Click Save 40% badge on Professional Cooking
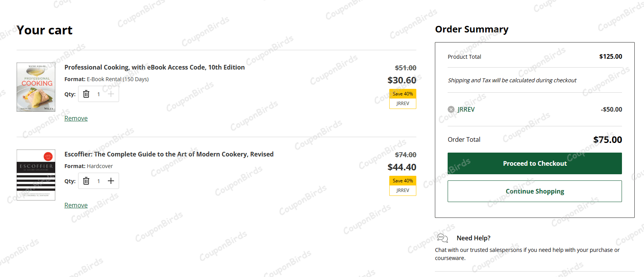644x277 pixels. click(403, 94)
